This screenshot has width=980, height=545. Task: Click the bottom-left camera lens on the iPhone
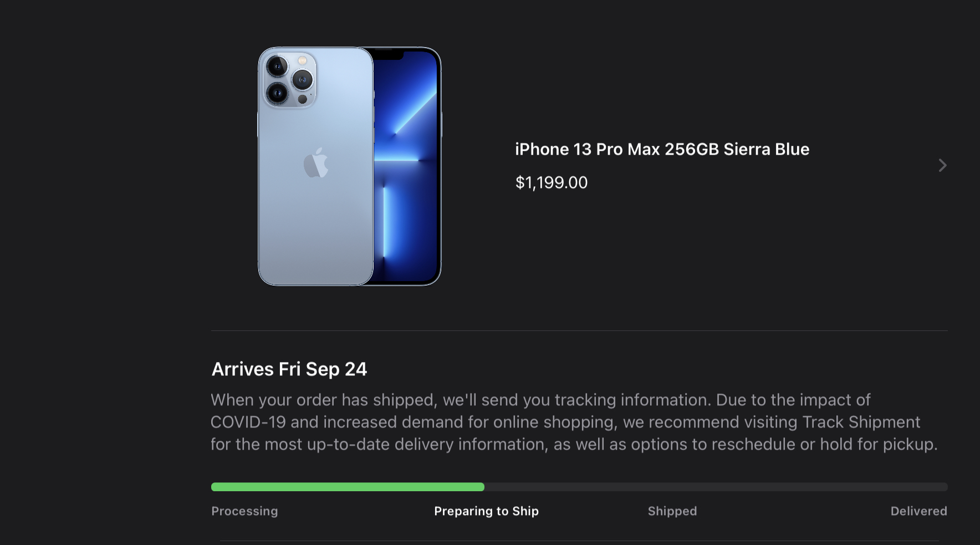(277, 93)
